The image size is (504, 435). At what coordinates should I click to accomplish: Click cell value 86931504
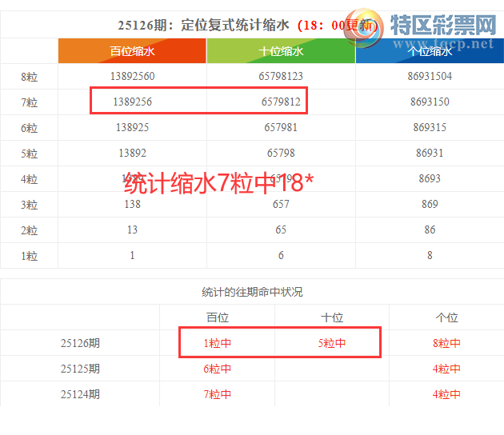click(x=430, y=76)
